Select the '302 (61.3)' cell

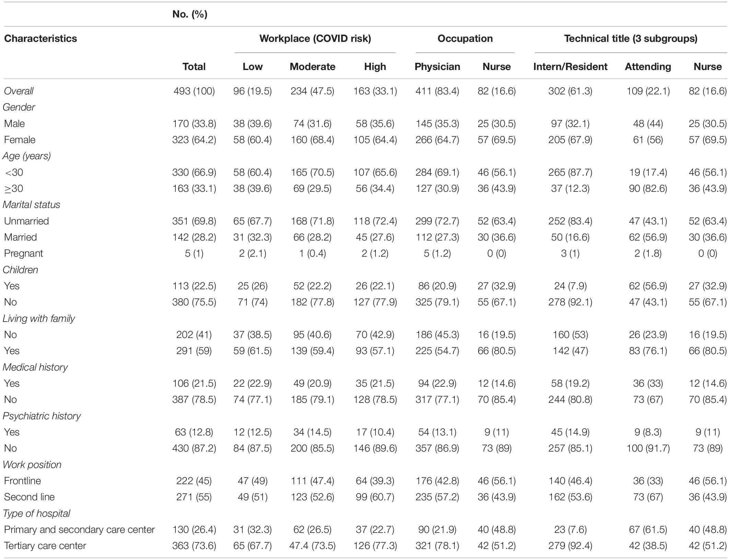pos(570,91)
